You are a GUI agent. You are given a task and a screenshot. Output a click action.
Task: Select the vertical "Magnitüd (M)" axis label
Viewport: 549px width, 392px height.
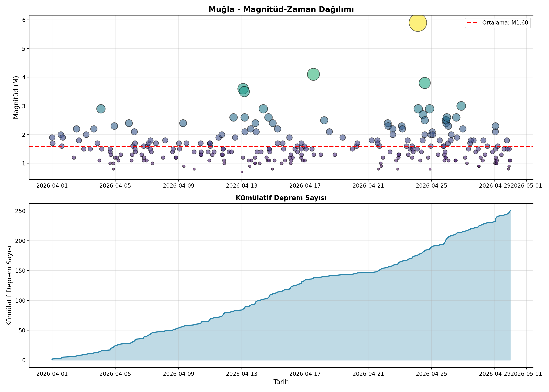point(16,98)
